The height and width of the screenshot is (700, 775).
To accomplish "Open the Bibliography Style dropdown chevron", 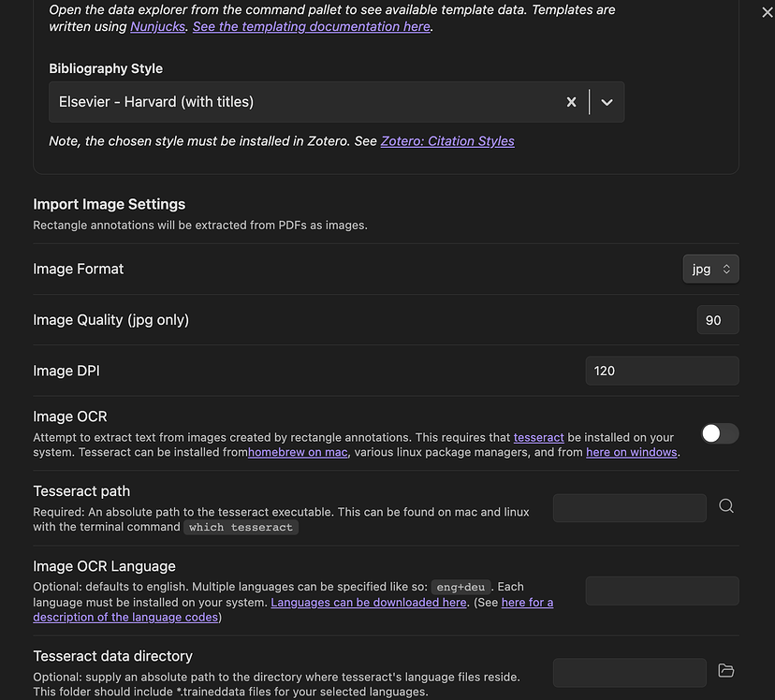I will 607,102.
